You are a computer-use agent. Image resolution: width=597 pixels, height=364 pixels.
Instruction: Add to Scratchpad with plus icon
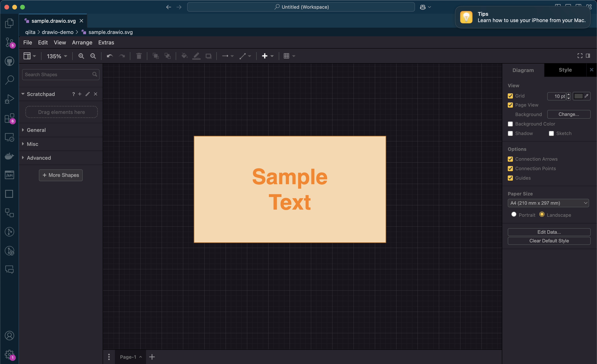pos(80,94)
